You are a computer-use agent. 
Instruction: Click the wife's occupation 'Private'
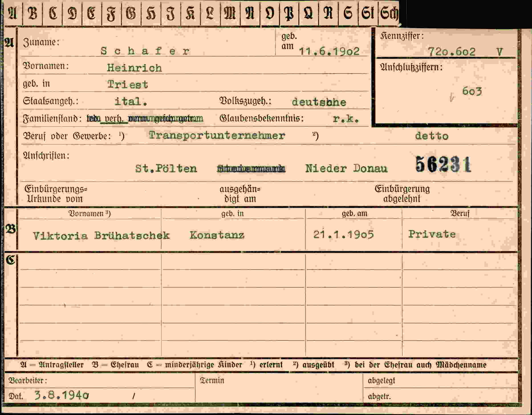pos(432,234)
